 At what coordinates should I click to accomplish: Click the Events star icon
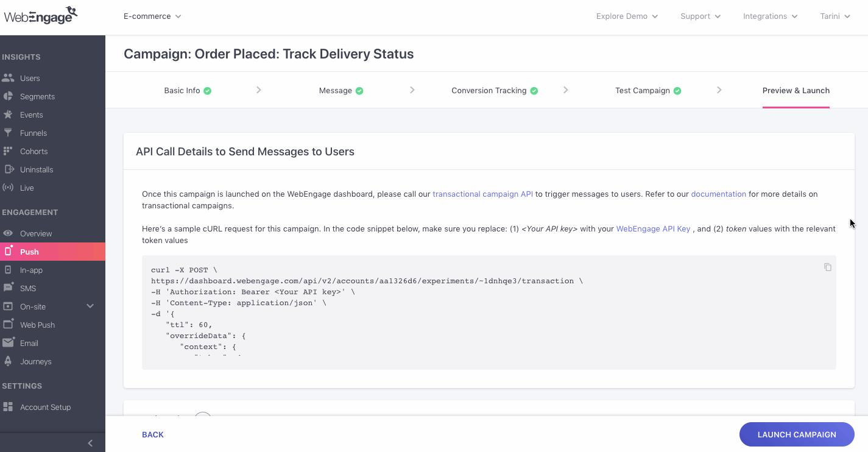8,115
